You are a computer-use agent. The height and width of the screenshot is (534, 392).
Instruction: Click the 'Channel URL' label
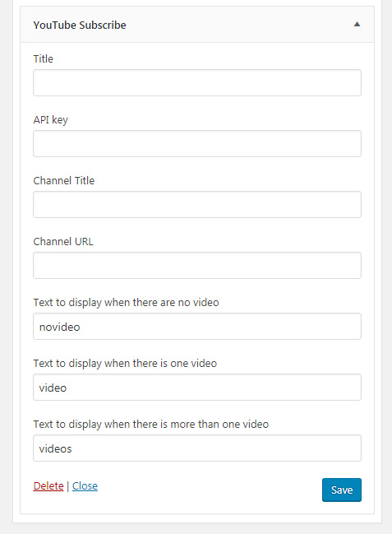63,241
